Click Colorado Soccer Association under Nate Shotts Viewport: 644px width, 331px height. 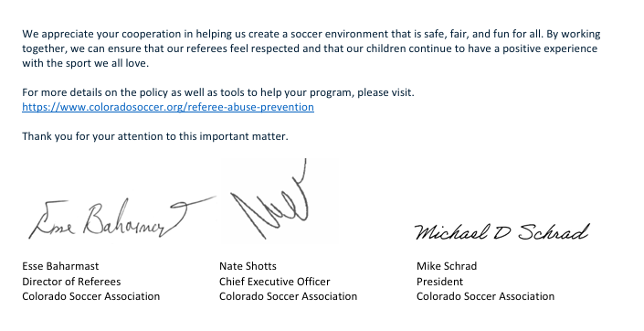click(x=288, y=296)
